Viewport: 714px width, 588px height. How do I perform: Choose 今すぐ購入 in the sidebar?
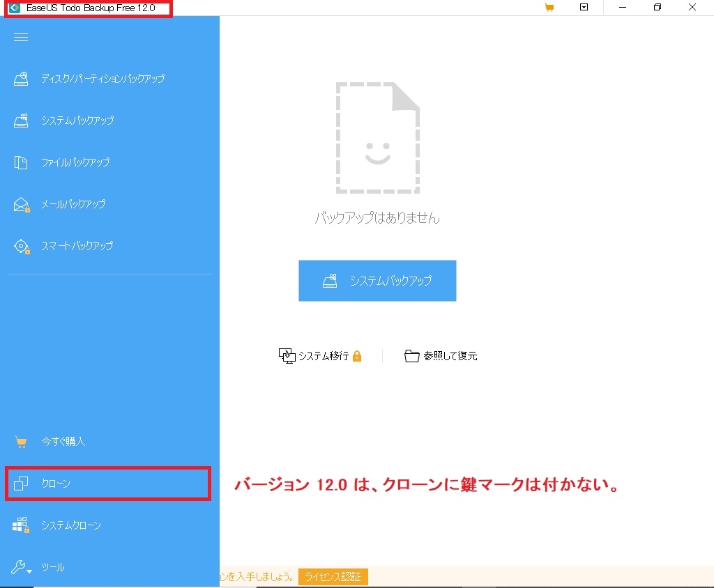[63, 442]
